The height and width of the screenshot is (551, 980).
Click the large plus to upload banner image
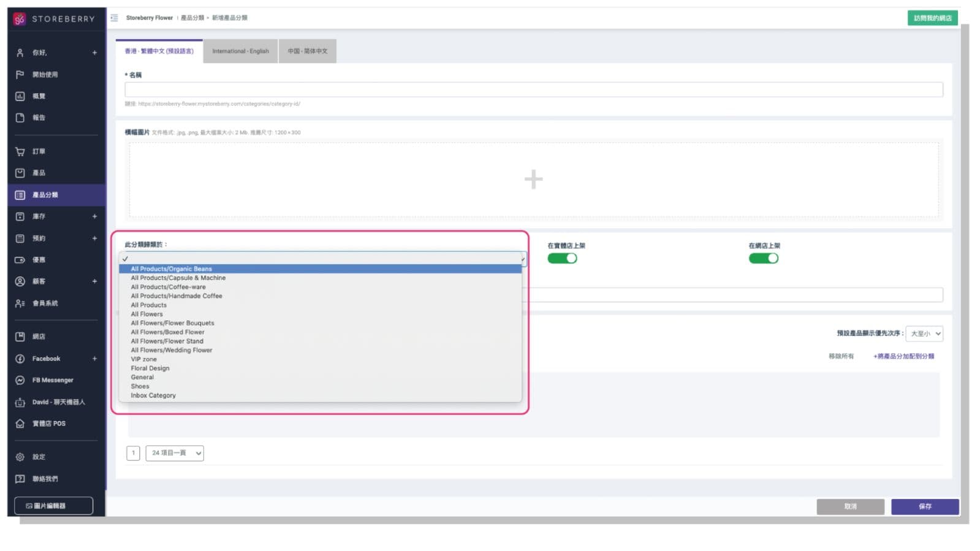click(533, 180)
